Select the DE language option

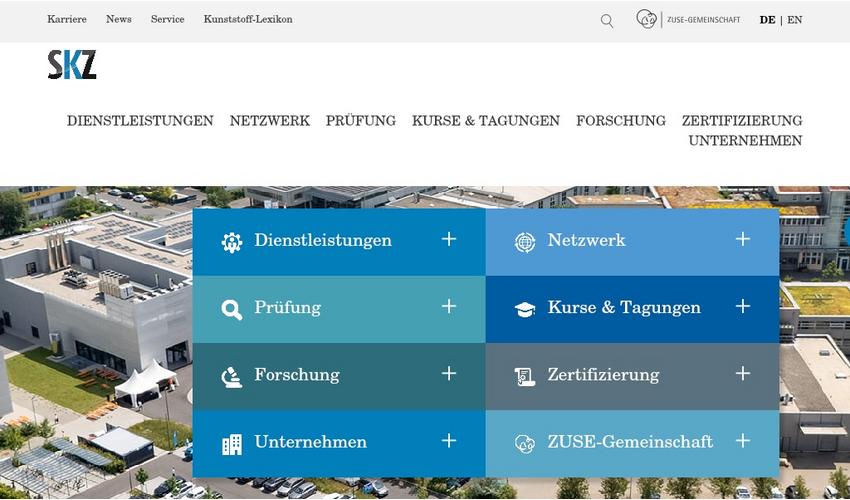point(767,20)
